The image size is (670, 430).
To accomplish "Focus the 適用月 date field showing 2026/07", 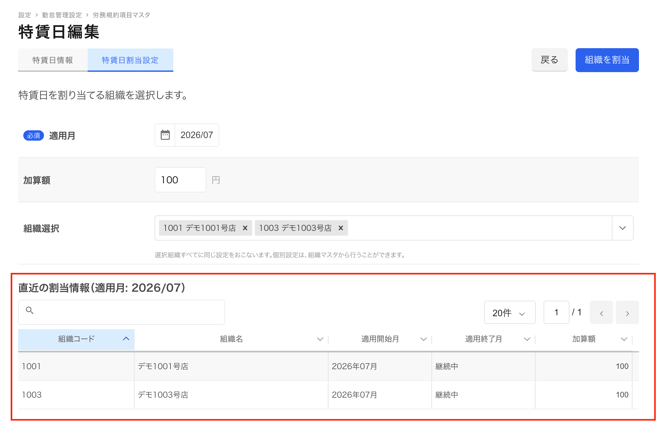I will click(x=197, y=135).
